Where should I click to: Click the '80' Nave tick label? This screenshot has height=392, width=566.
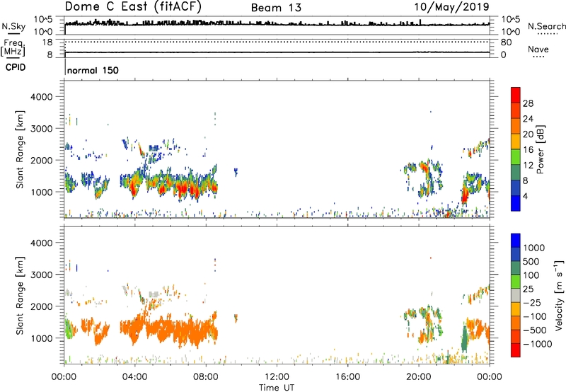click(506, 42)
